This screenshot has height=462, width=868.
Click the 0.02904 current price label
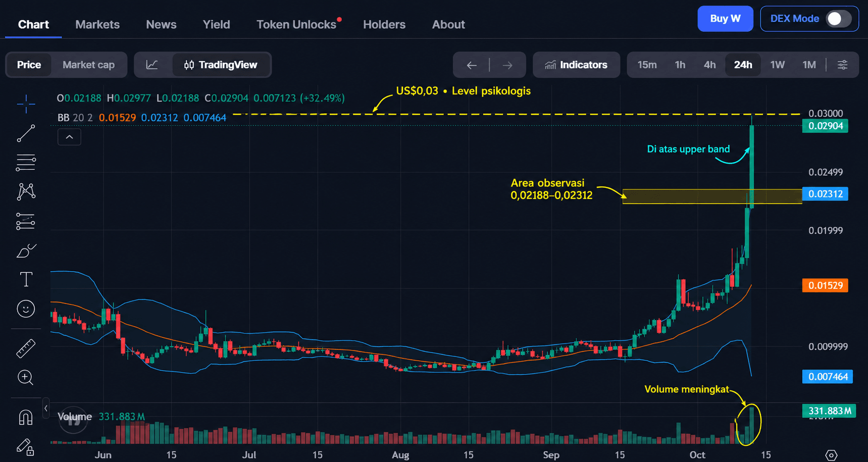click(x=825, y=126)
